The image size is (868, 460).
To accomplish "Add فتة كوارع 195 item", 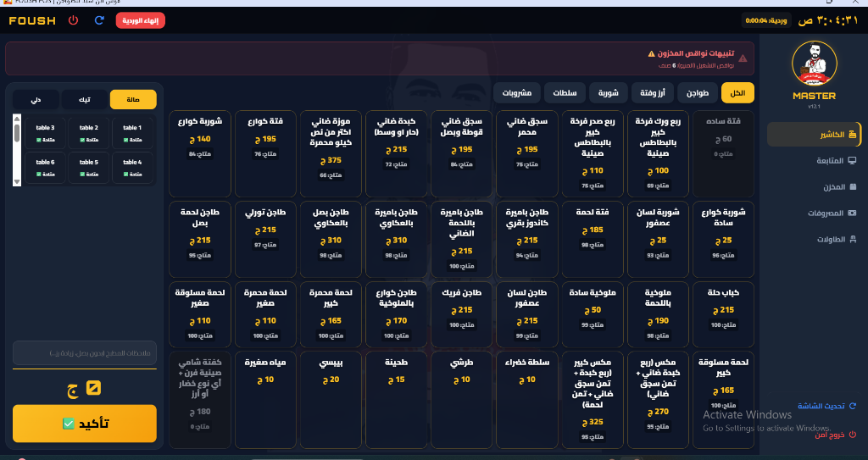I will 265,154.
